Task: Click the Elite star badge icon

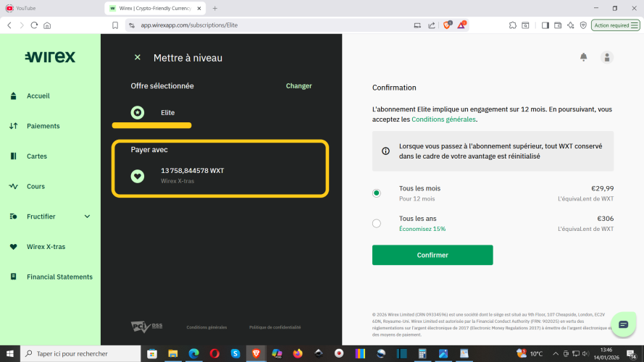Action: pyautogui.click(x=138, y=112)
